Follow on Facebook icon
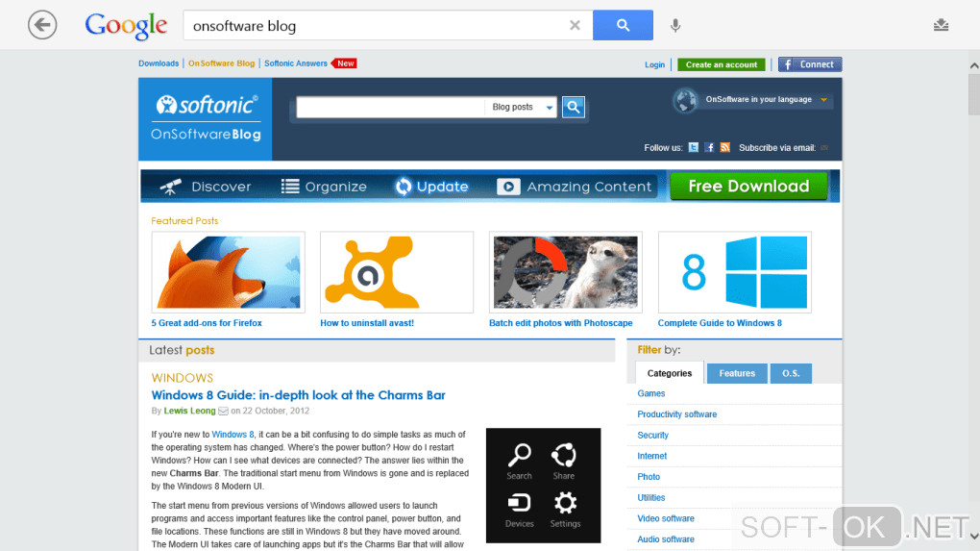Viewport: 980px width, 551px height. pyautogui.click(x=709, y=147)
